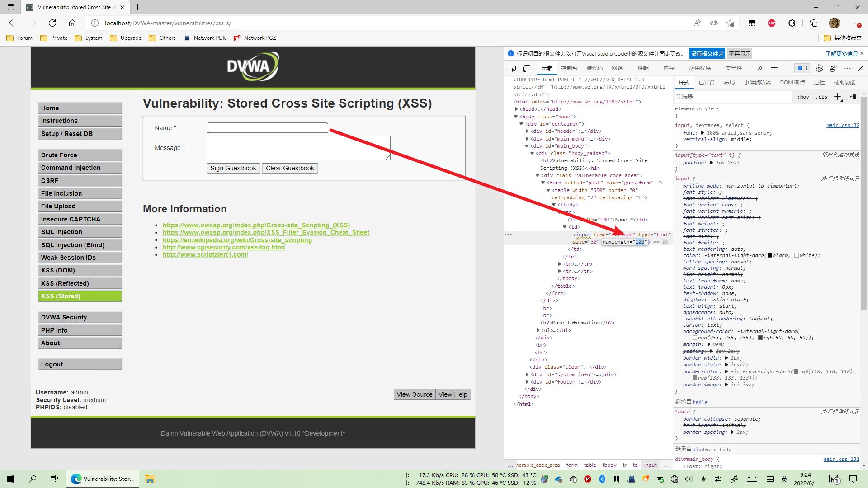This screenshot has width=868, height=488.
Task: Open DevTools settings gear
Action: pos(819,68)
